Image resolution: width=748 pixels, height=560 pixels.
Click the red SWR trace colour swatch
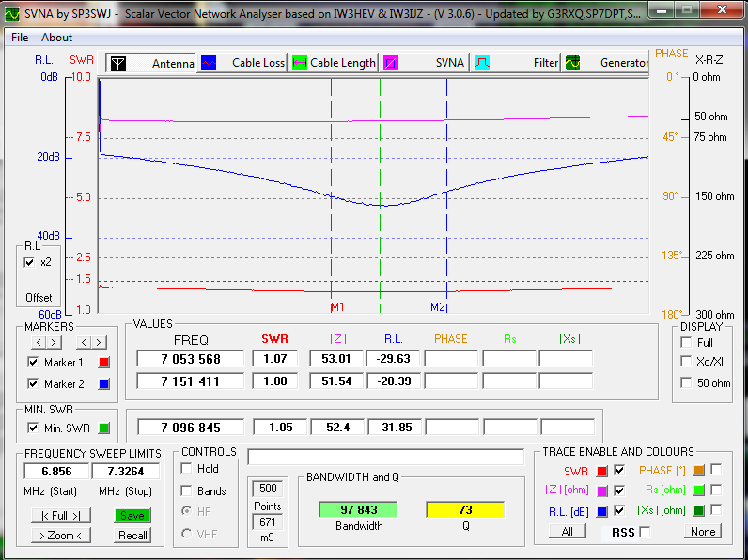pyautogui.click(x=601, y=470)
